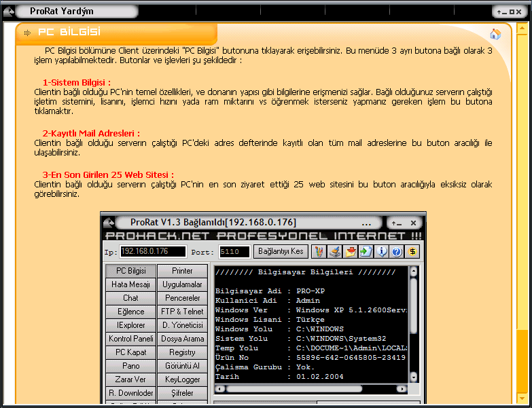Screen dimensions: 532x408
Task: Click the question mark help icon
Action: pyautogui.click(x=397, y=252)
